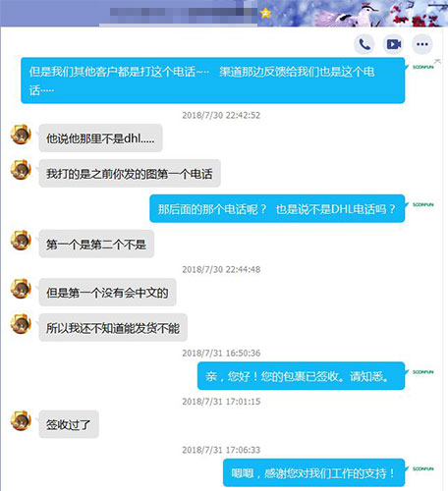Image resolution: width=448 pixels, height=491 pixels.
Task: Select the blue message "亲，您好！您的包裹已签收"
Action: pos(301,376)
